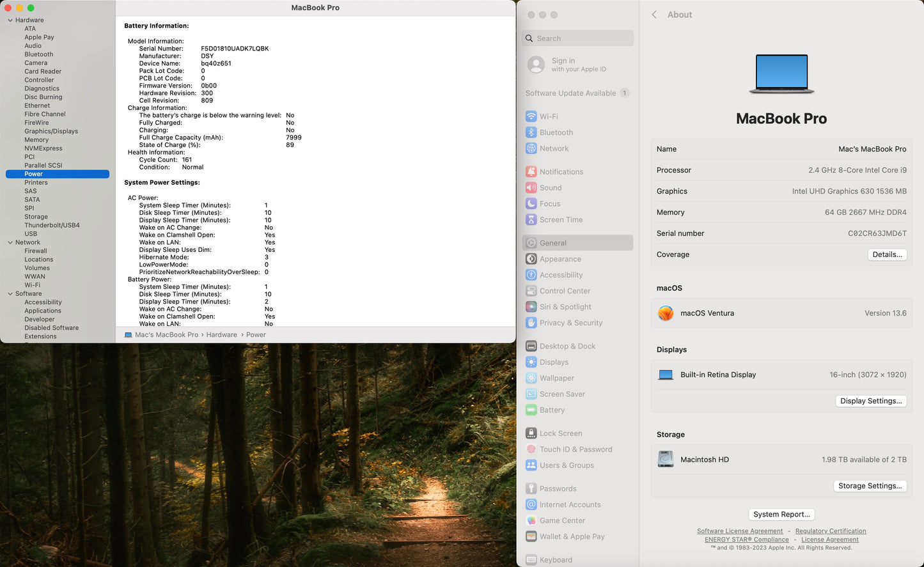Click the System Report button
This screenshot has height=567, width=924.
coord(781,515)
